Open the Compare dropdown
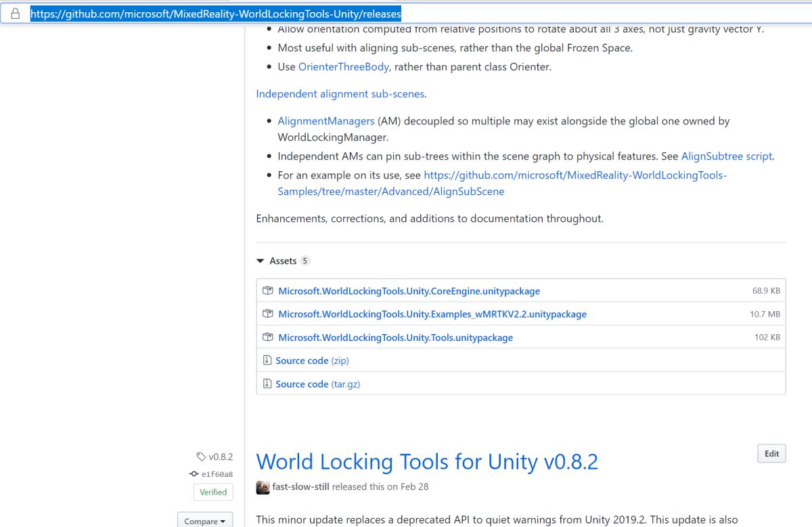 coord(205,521)
